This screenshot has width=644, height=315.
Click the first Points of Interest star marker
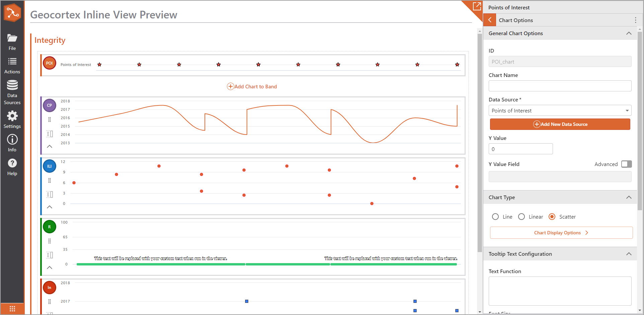(99, 65)
